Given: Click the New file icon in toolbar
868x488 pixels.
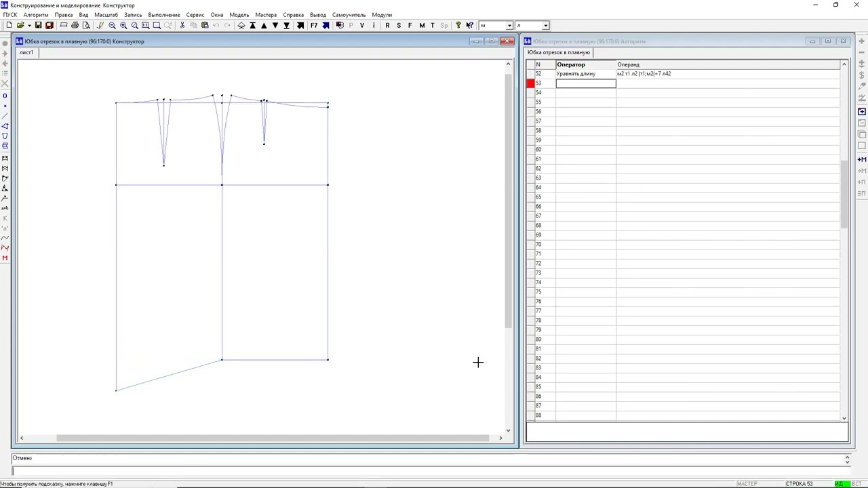Looking at the screenshot, I should pos(9,25).
